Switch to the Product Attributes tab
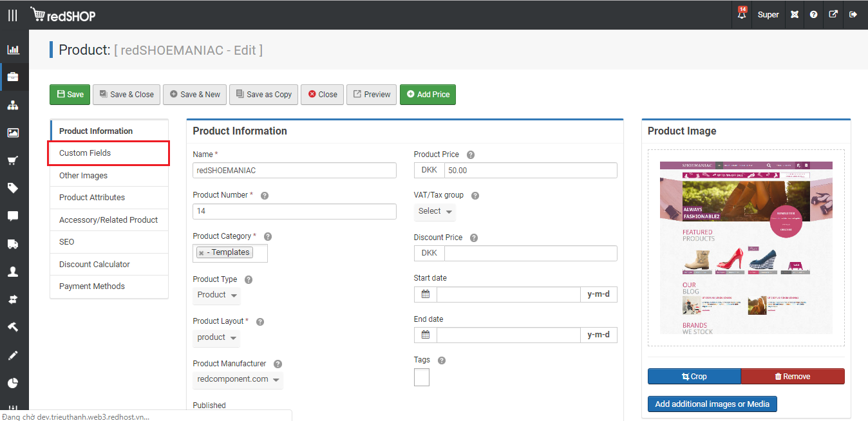Screen dimensions: 868x421 pos(109,198)
